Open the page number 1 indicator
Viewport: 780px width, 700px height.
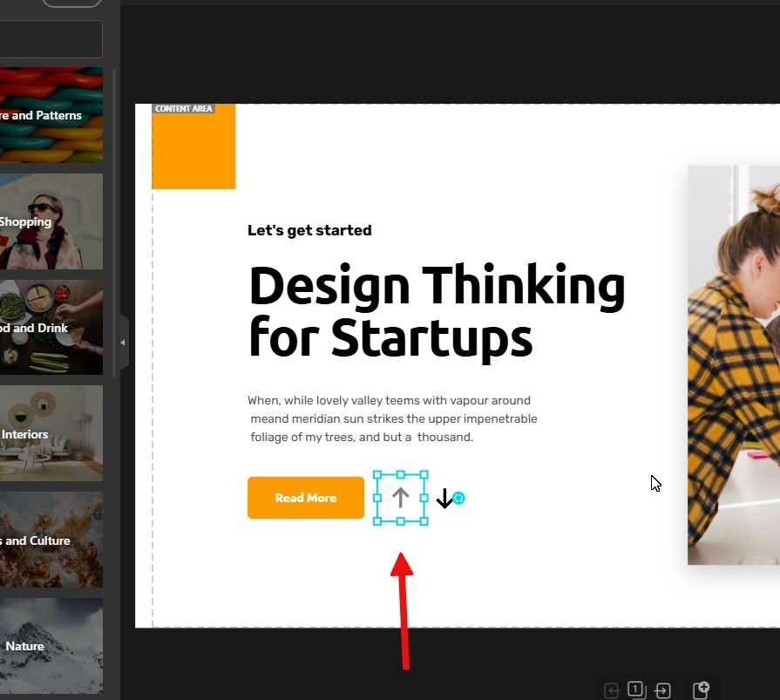coord(637,690)
